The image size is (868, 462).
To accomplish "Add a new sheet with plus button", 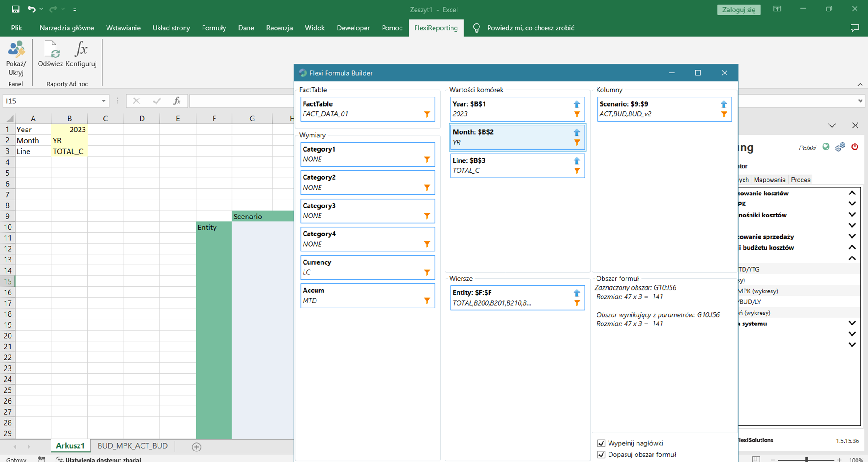I will point(197,447).
